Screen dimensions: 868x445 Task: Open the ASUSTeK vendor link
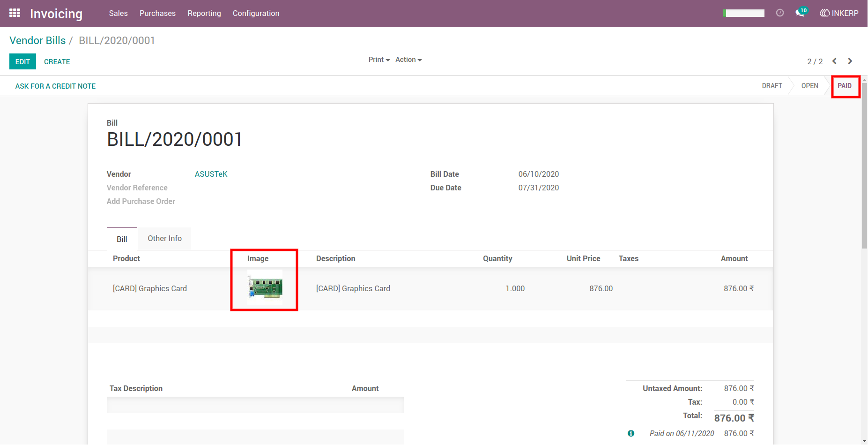coord(211,174)
